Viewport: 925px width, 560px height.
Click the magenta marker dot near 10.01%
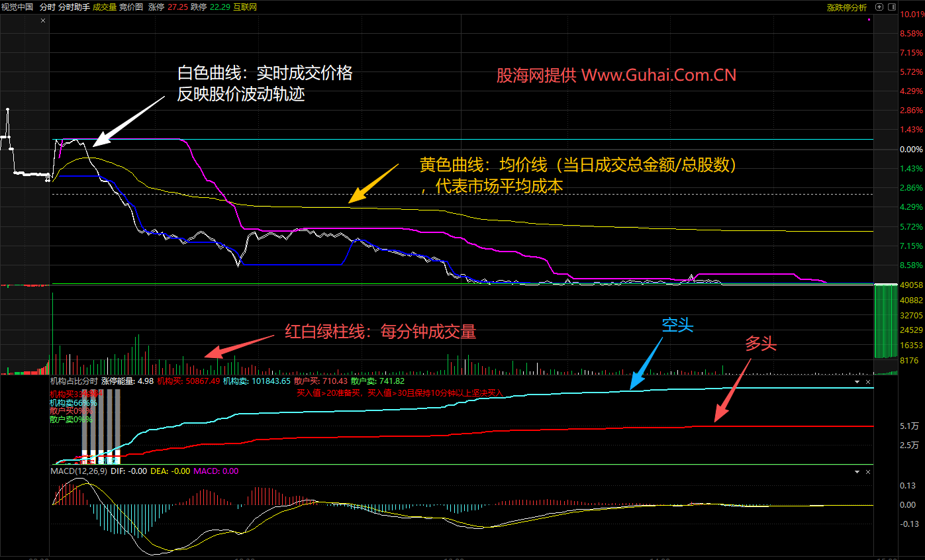(x=869, y=20)
